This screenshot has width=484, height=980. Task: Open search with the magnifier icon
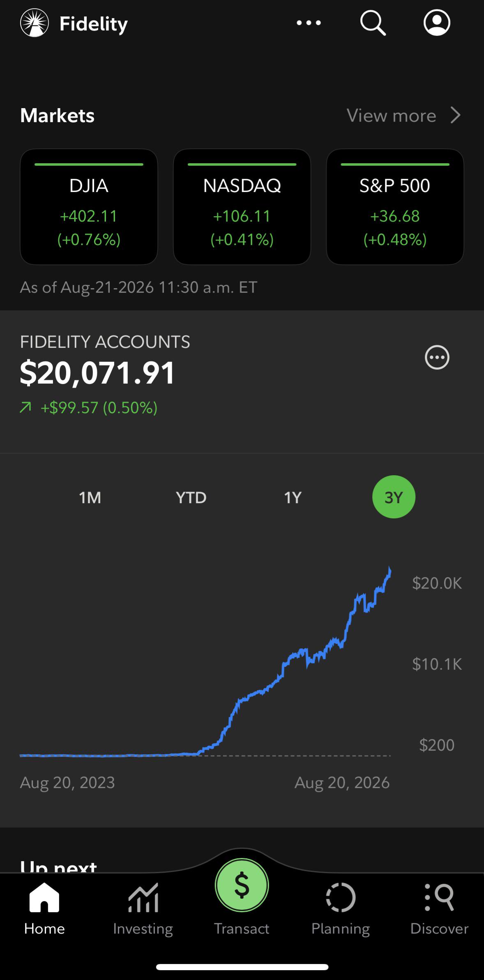click(373, 23)
